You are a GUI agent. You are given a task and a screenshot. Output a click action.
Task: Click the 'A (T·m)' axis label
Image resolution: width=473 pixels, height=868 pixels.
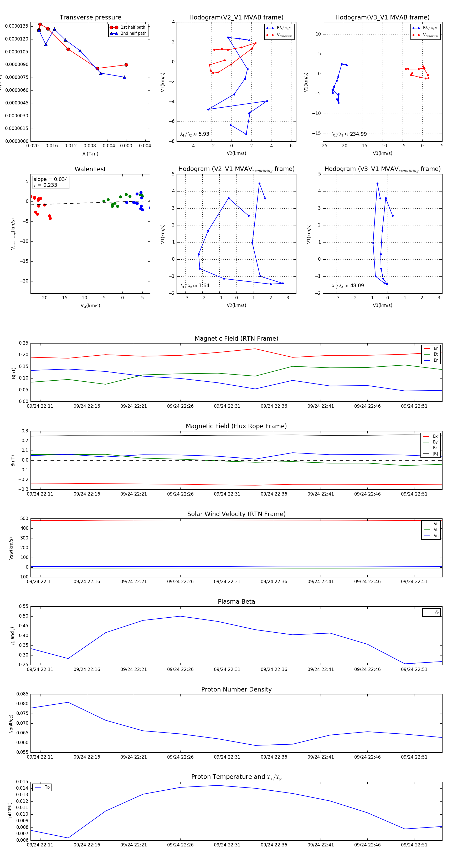[x=90, y=154]
